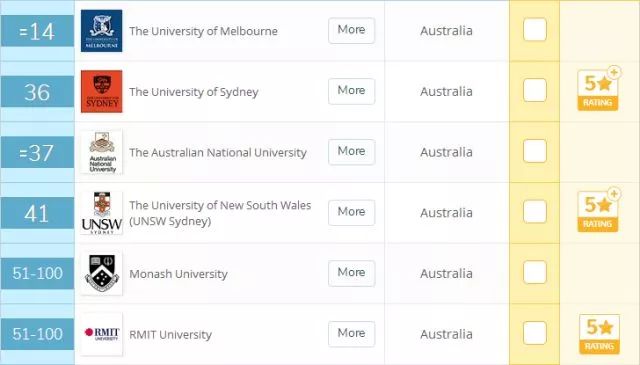This screenshot has width=640, height=365.
Task: Click the =14 rank cell
Action: pos(37,31)
